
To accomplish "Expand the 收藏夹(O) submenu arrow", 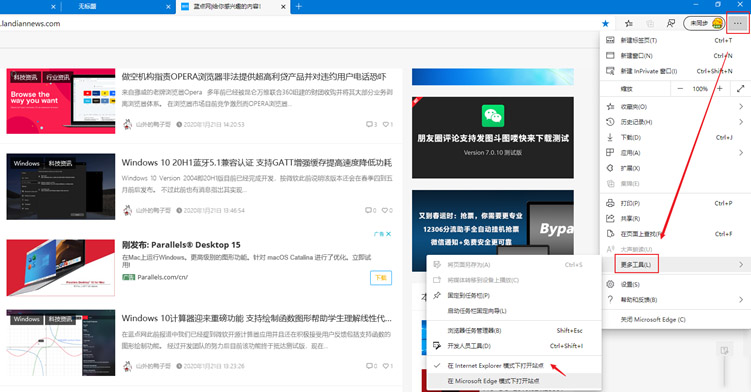I will [x=741, y=107].
